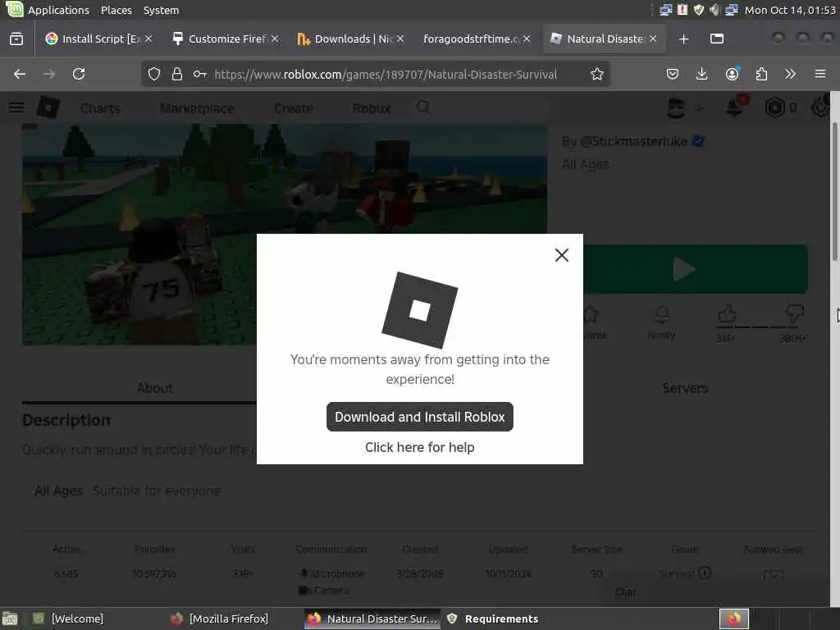Close the foragoodstrftime tab

[527, 39]
